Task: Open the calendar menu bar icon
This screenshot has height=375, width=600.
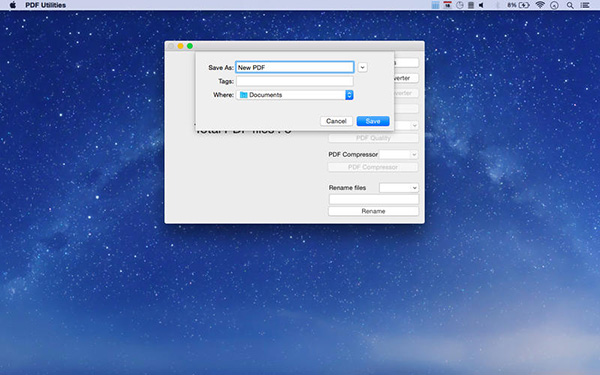Action: 447,5
